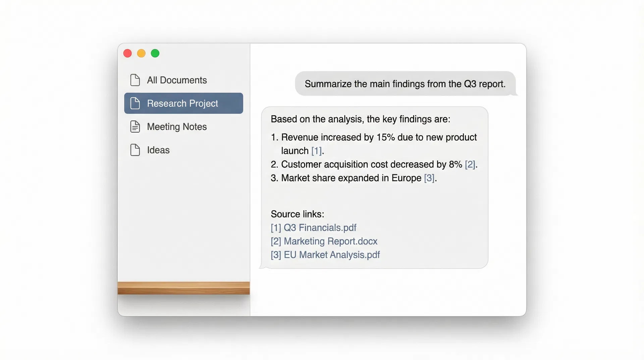Open citation [3] after market share finding
Image resolution: width=644 pixels, height=360 pixels.
[x=429, y=178]
